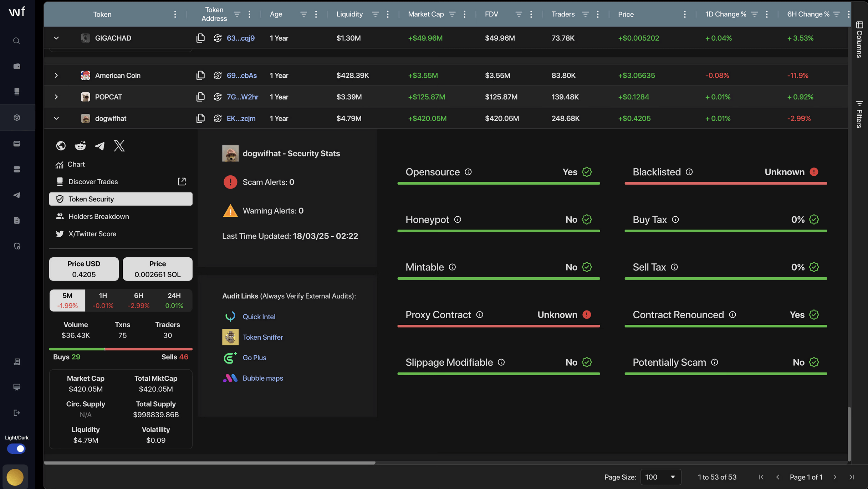The height and width of the screenshot is (489, 868).
Task: Collapse the dogwifhat row details
Action: 56,118
